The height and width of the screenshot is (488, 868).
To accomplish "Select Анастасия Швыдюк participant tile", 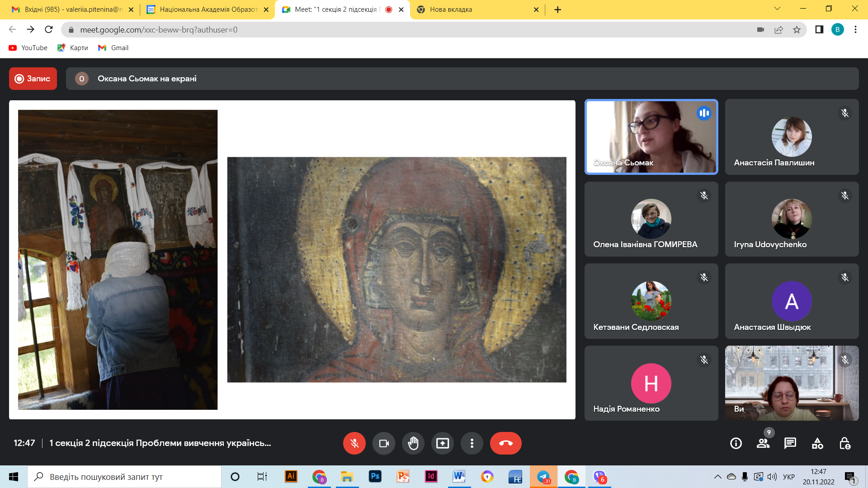I will 792,301.
